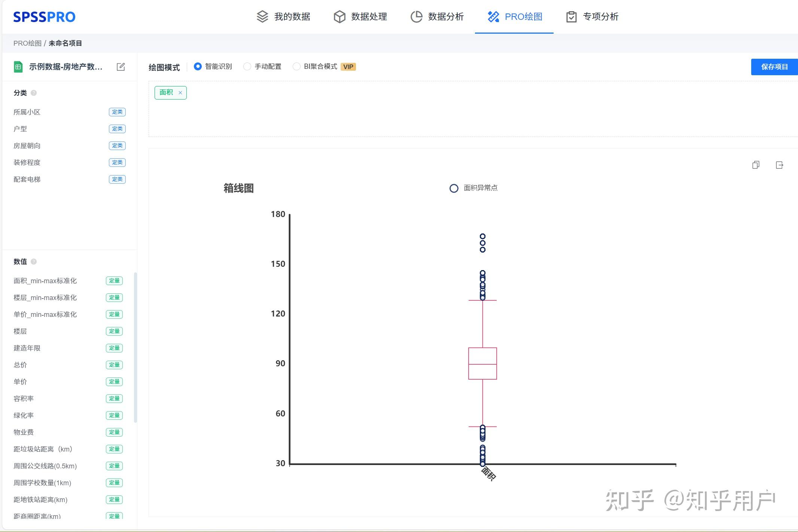Click the edit dataset name icon

121,67
